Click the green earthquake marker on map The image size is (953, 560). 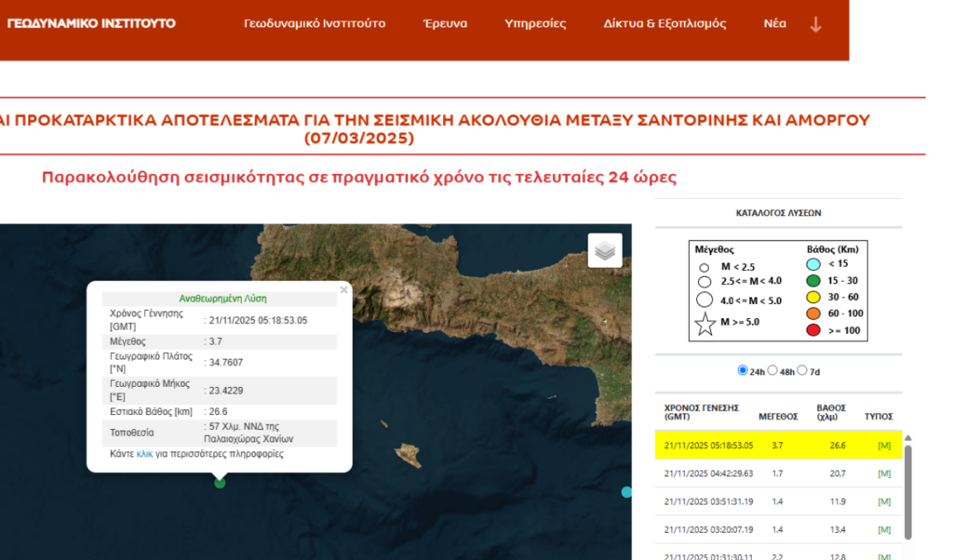pyautogui.click(x=220, y=482)
